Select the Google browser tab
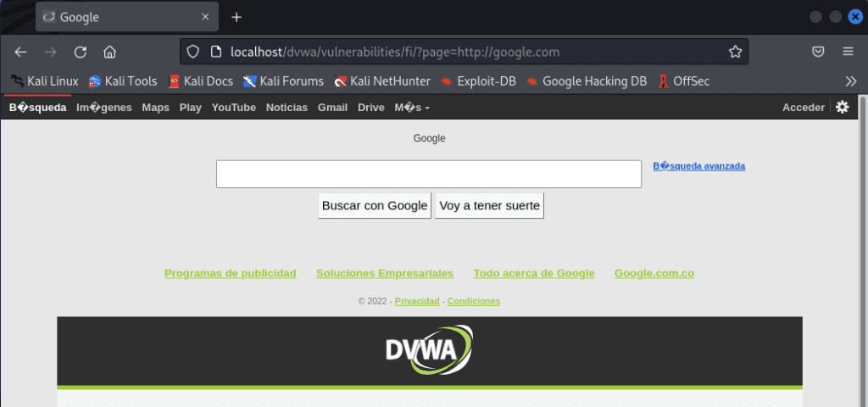This screenshot has width=868, height=407. tap(127, 17)
